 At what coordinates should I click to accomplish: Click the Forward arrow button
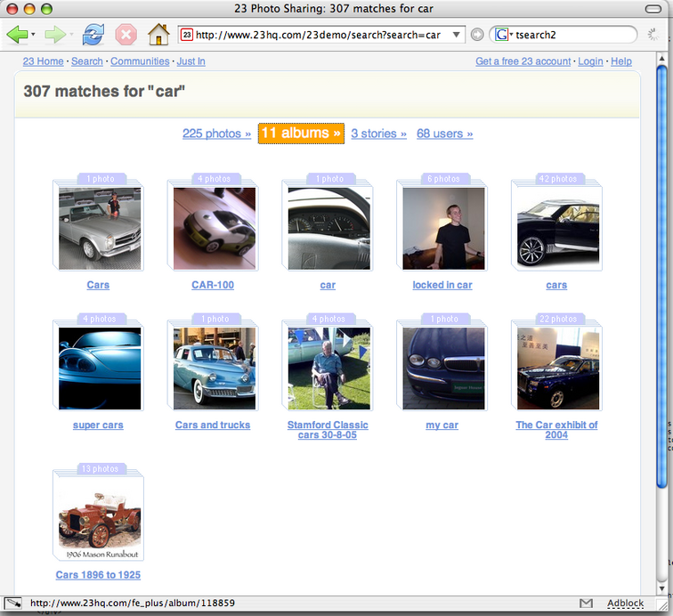[54, 35]
